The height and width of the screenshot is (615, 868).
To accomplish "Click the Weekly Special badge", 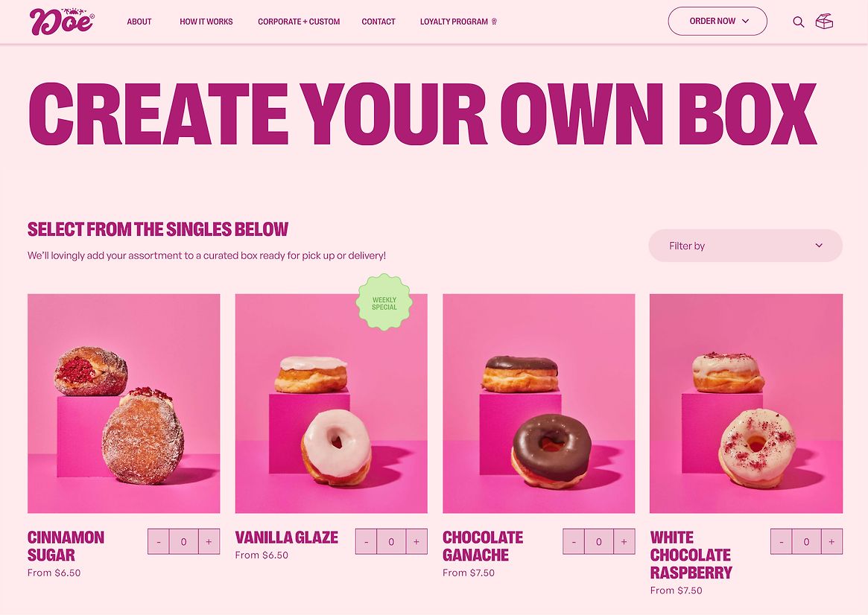I will (x=384, y=302).
